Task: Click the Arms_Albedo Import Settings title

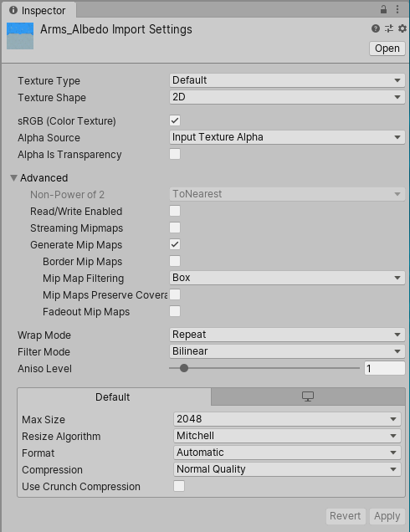Action: pyautogui.click(x=116, y=29)
